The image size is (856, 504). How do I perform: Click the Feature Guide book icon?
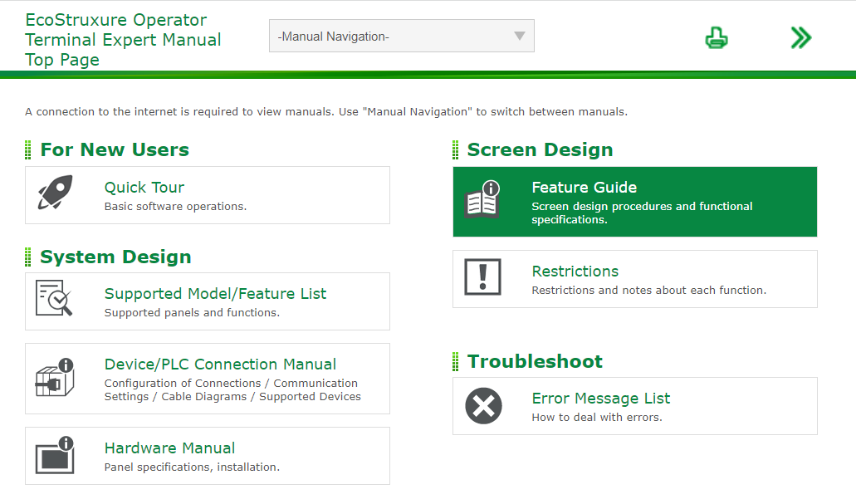point(482,199)
